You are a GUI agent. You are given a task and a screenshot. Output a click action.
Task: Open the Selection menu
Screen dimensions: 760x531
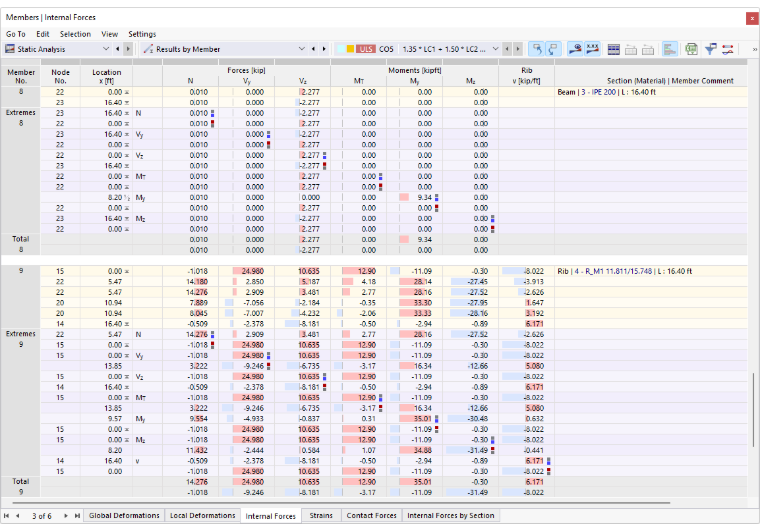coord(75,34)
